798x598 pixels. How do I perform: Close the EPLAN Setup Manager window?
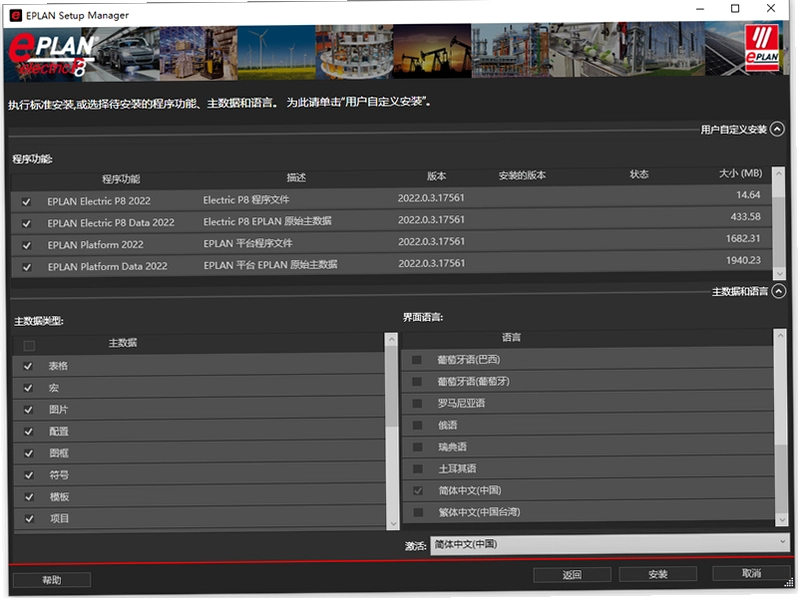pyautogui.click(x=771, y=8)
